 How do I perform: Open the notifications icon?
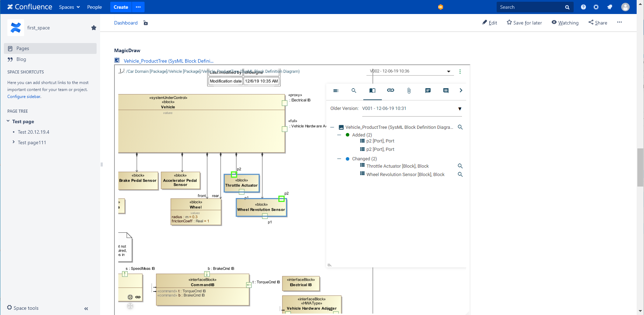(x=610, y=7)
